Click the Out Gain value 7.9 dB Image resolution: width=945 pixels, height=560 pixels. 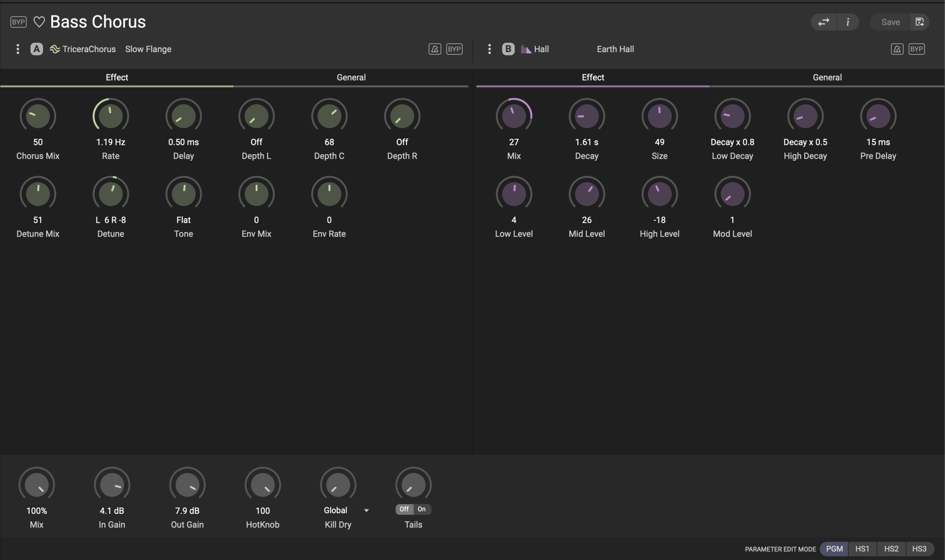[187, 511]
